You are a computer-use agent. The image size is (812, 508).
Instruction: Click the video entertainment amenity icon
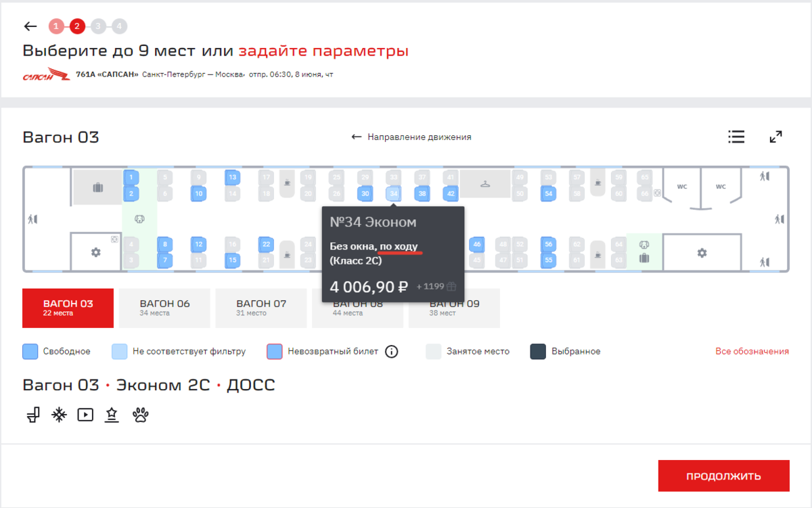coord(85,415)
